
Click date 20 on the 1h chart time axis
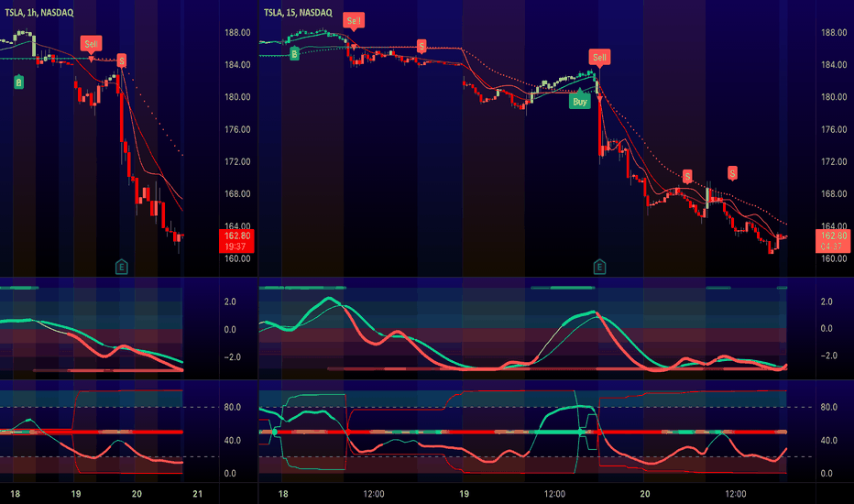coord(137,494)
